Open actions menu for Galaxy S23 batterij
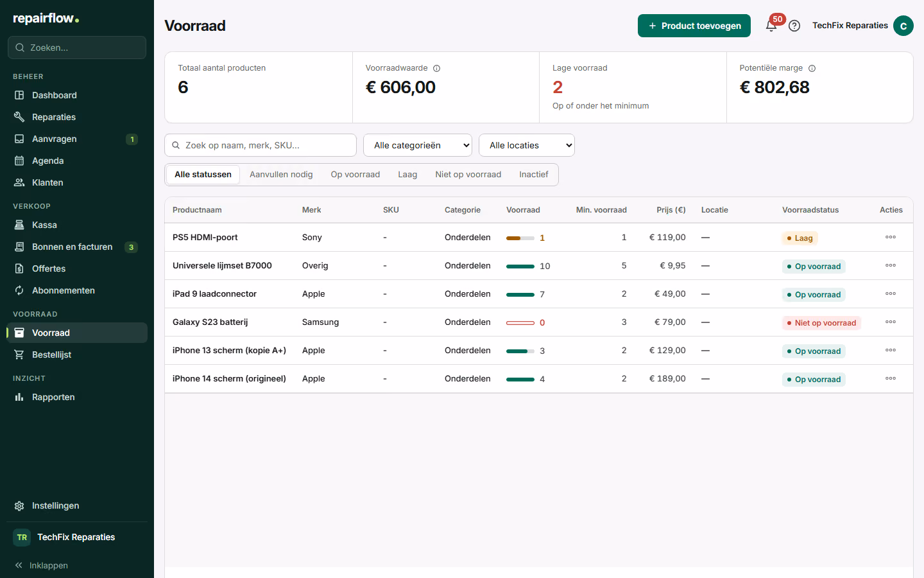The image size is (924, 578). [891, 322]
